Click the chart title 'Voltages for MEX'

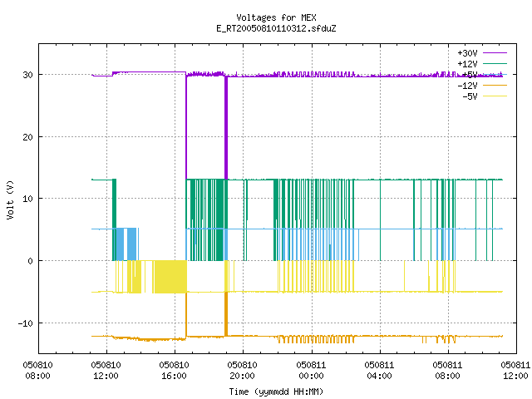(x=276, y=17)
